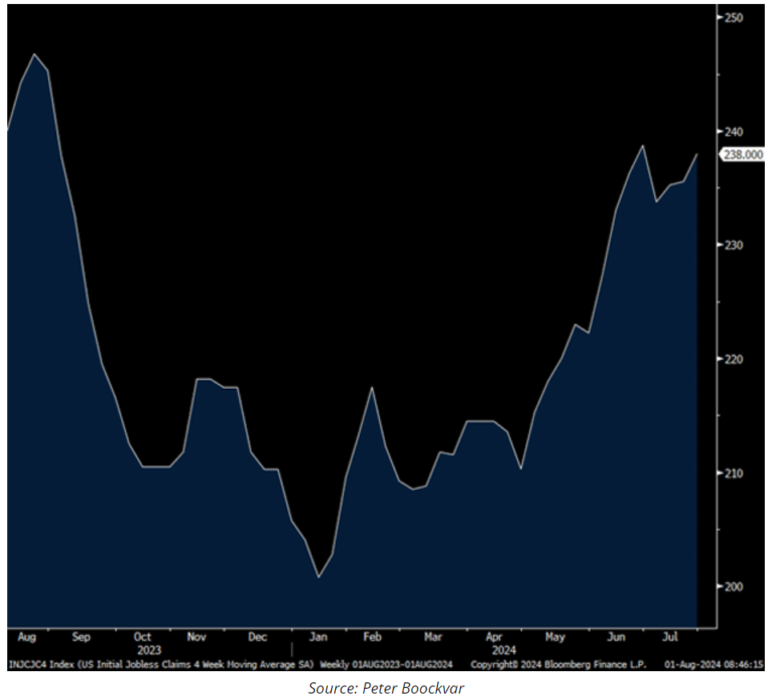Select the 220 y-axis tick label
This screenshot has height=700, width=768.
coord(735,359)
